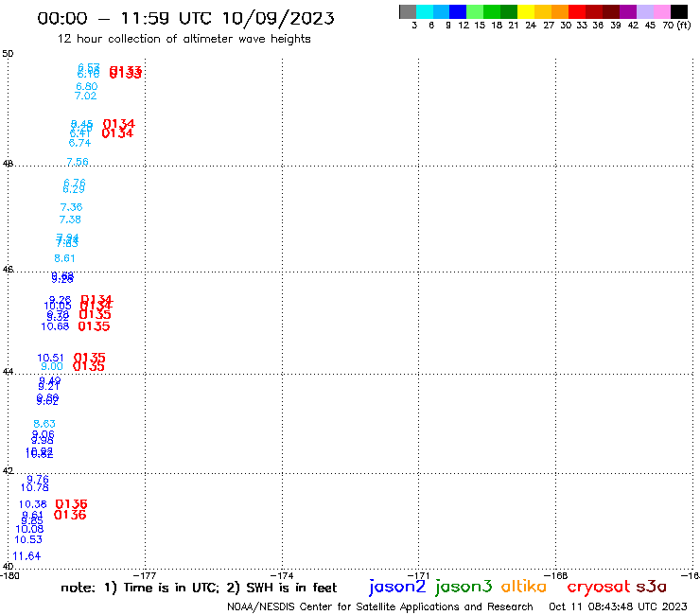Click the 9.00 wave height value

(x=52, y=367)
